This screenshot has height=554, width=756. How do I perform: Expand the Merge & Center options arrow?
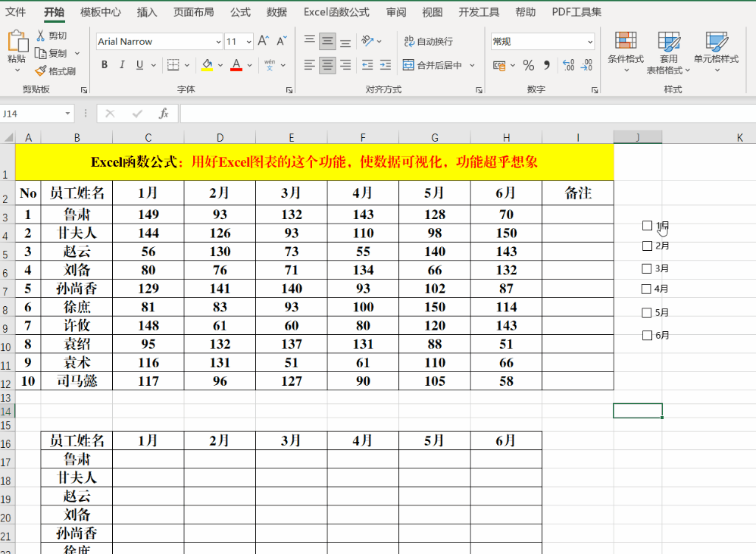pyautogui.click(x=472, y=64)
